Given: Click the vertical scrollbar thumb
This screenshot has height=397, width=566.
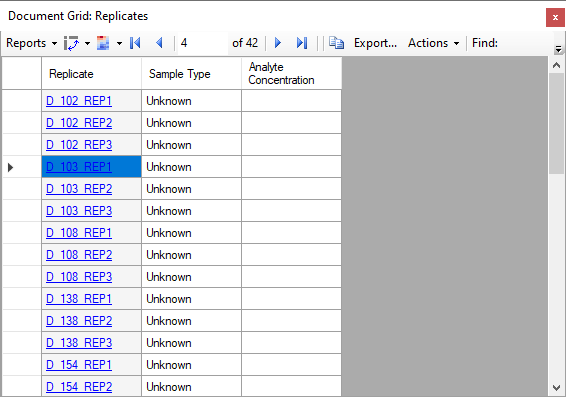Looking at the screenshot, I should (x=557, y=124).
